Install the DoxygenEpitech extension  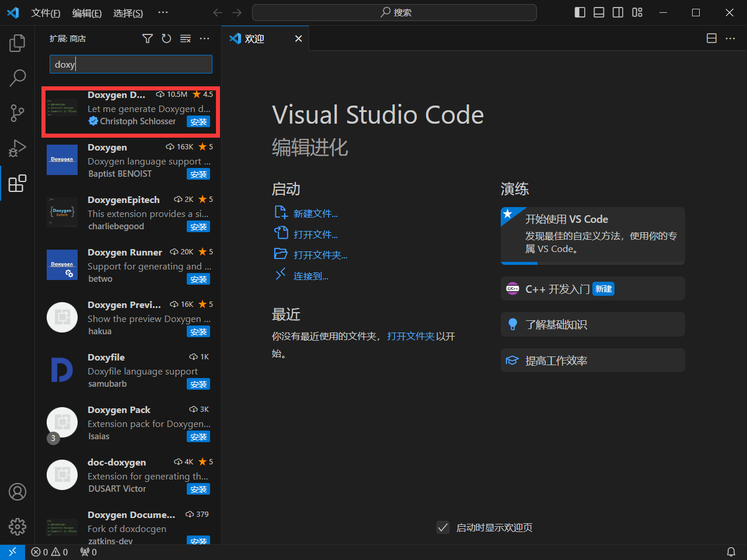pyautogui.click(x=198, y=227)
